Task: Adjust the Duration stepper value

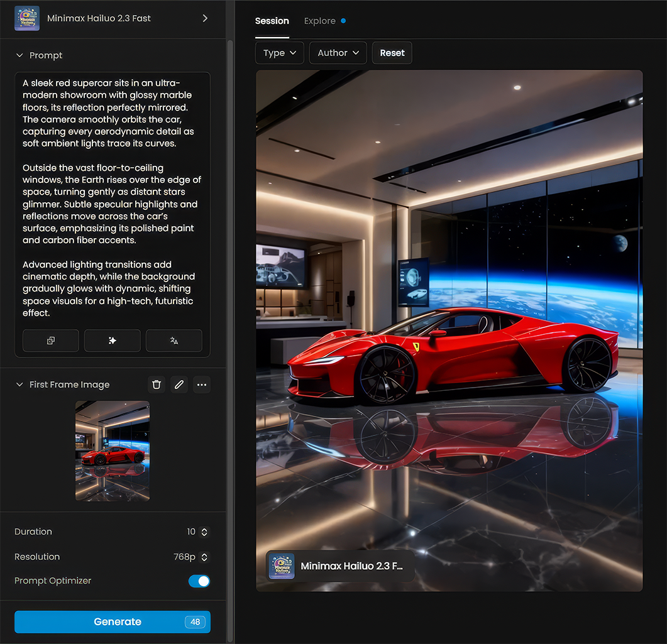Action: pos(204,532)
